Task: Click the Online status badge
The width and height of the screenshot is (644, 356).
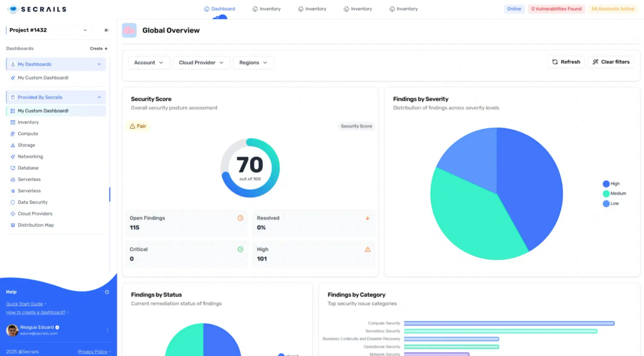Action: click(514, 9)
